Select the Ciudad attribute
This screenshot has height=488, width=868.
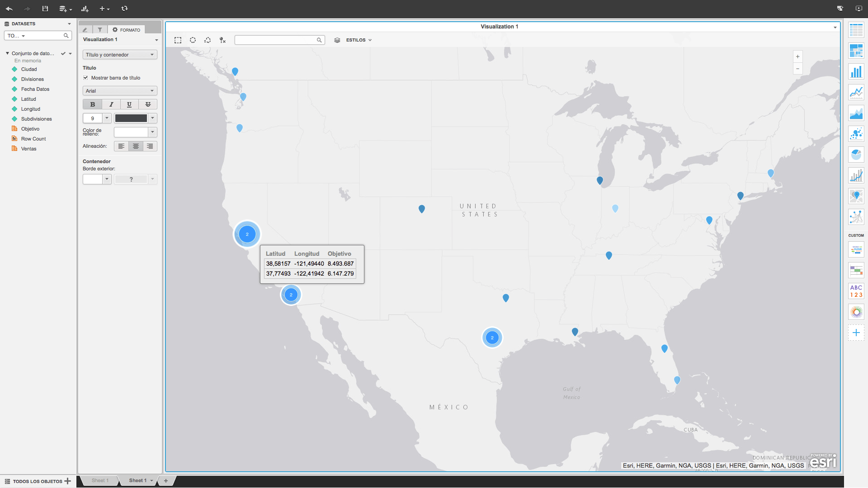point(29,70)
